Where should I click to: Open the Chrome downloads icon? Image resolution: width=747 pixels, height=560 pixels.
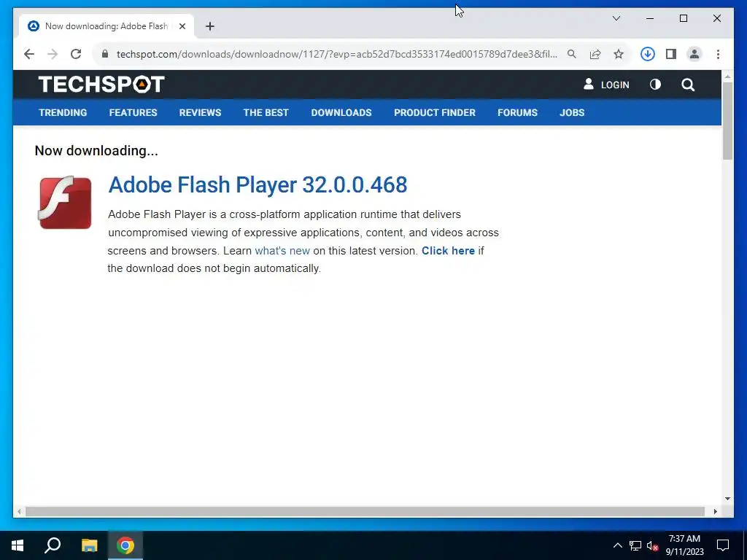(648, 54)
